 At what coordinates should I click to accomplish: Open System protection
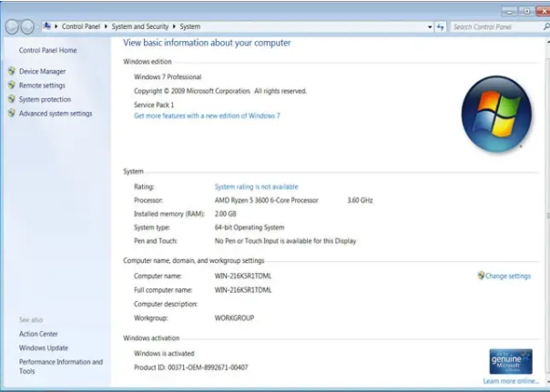(x=45, y=99)
